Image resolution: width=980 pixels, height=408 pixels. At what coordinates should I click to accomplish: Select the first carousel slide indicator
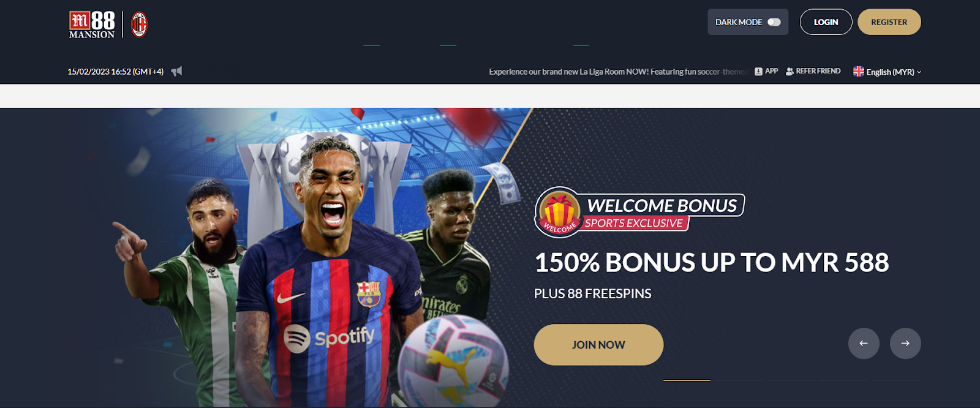click(x=687, y=380)
